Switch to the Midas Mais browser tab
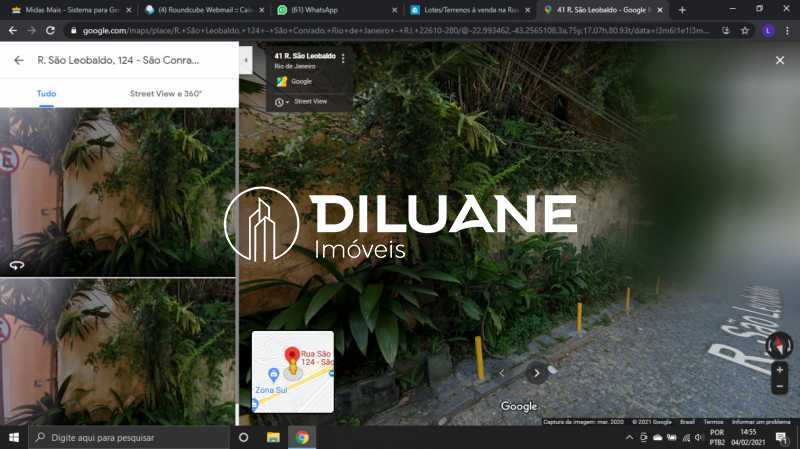The height and width of the screenshot is (449, 800). [71, 10]
